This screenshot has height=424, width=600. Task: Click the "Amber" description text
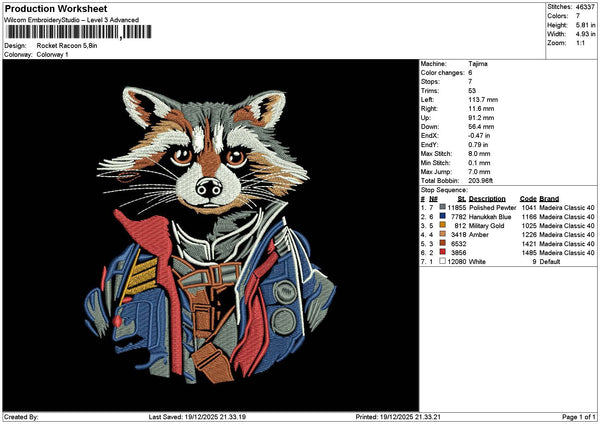coord(479,235)
